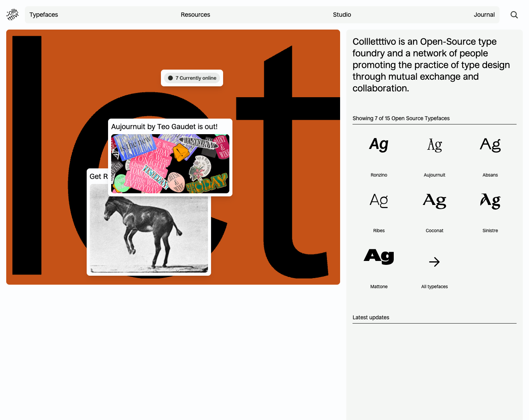Read the Aujournuit by Teo Gaudet announcement
Viewport: 529px width, 420px height.
pos(164,126)
